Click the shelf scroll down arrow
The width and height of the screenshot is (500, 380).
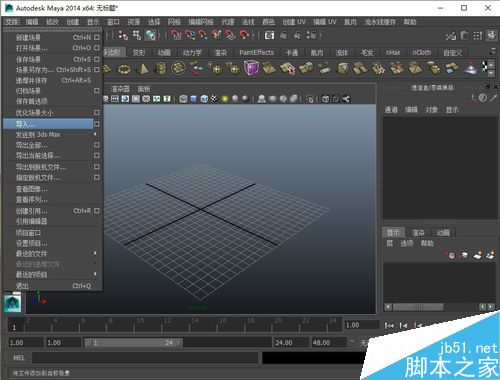[x=491, y=72]
